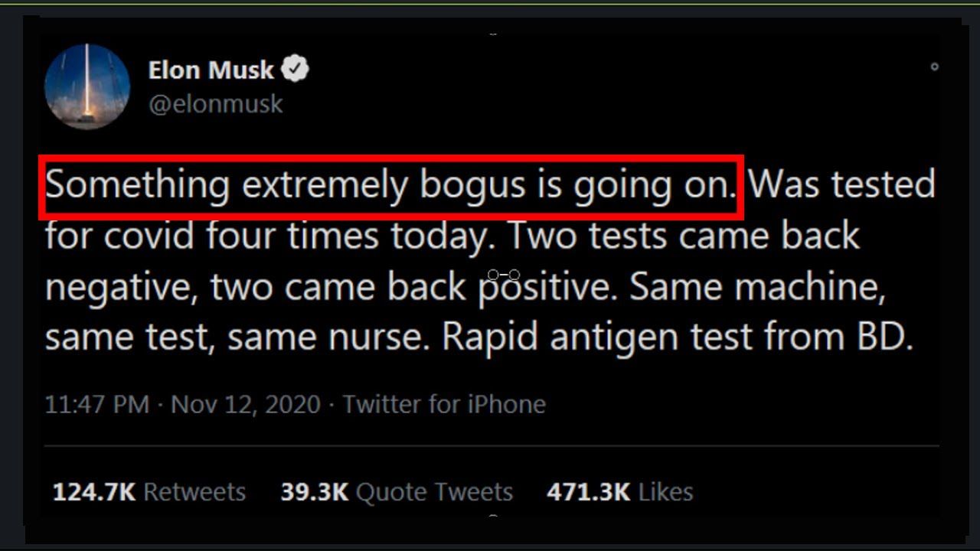The width and height of the screenshot is (980, 551).
Task: View the 39.3K Quote Tweets list
Action: pyautogui.click(x=397, y=491)
